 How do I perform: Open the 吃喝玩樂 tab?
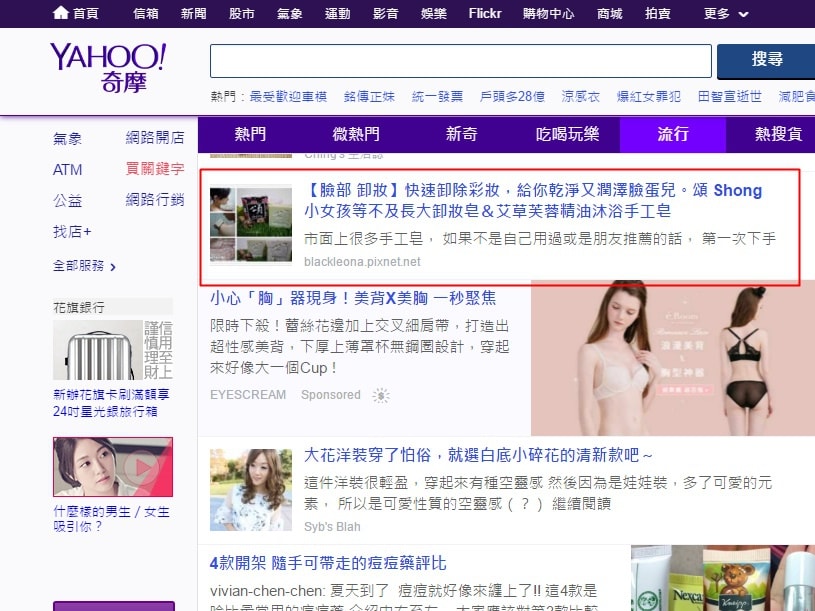(567, 135)
